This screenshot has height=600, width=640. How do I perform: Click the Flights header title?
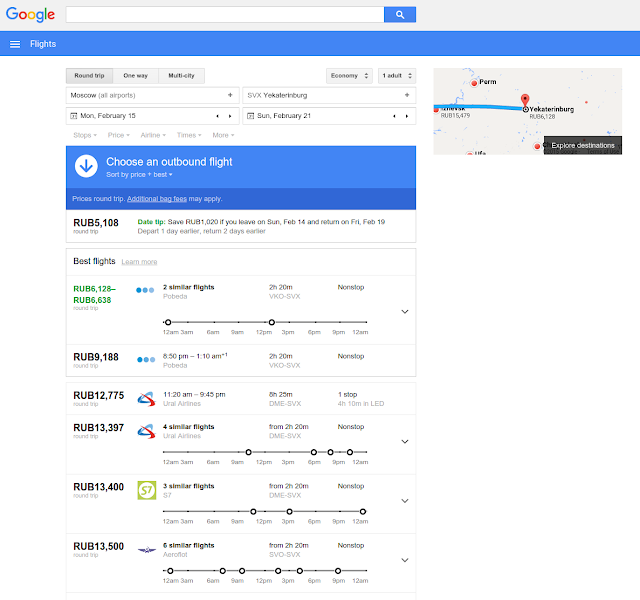click(x=43, y=44)
